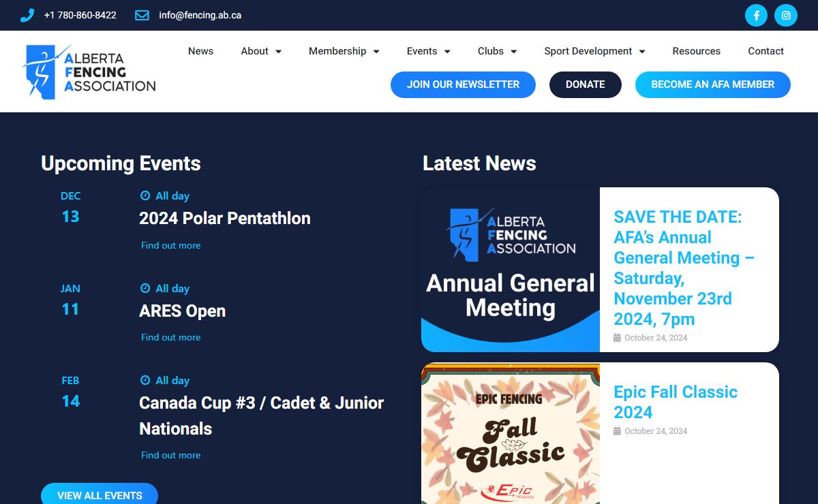This screenshot has width=818, height=504.
Task: Expand the About dropdown arrow
Action: [278, 52]
